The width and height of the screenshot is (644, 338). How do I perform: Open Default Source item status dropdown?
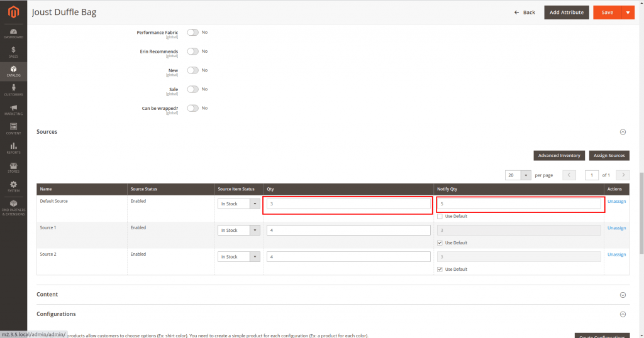(238, 204)
